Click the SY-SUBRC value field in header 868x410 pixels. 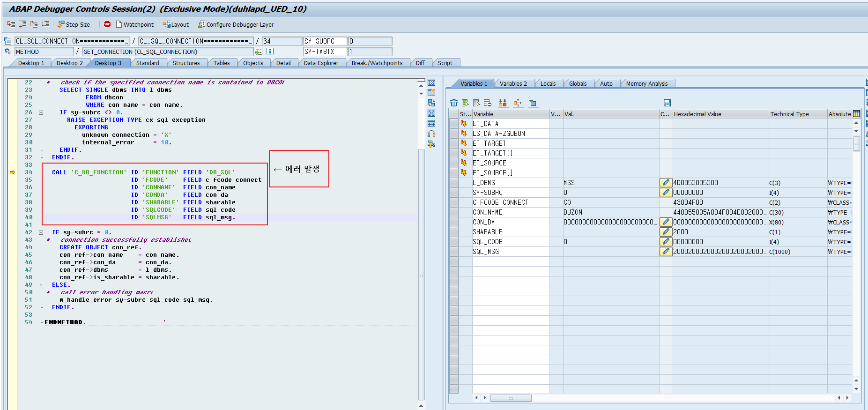click(370, 41)
